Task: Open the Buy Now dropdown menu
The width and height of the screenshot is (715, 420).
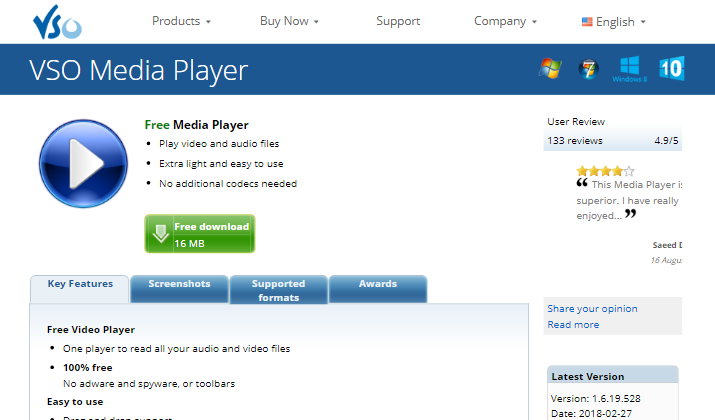Action: tap(289, 21)
